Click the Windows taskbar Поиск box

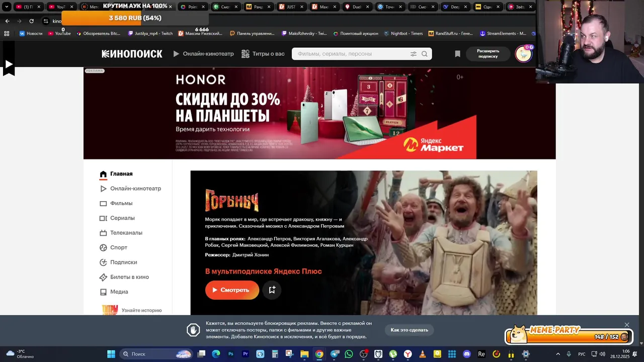(156, 354)
